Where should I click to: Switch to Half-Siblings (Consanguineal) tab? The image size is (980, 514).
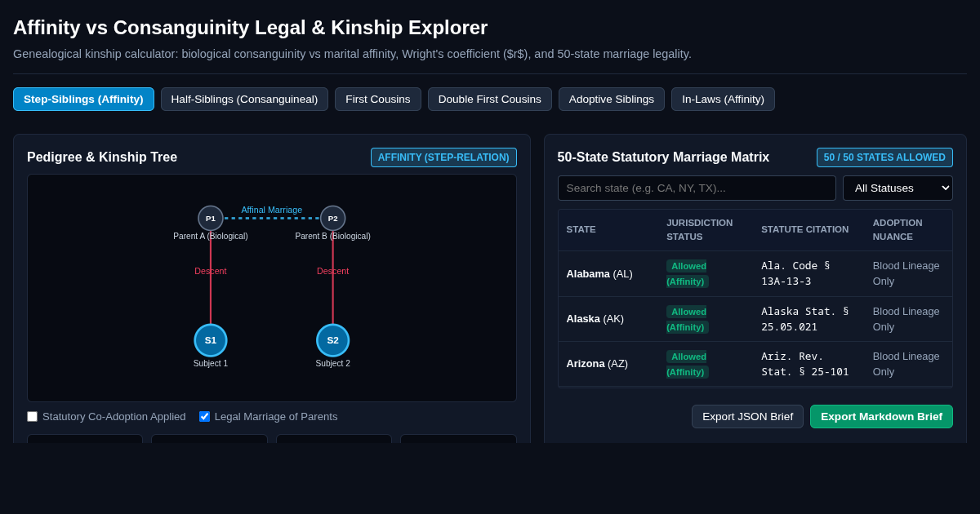[244, 99]
